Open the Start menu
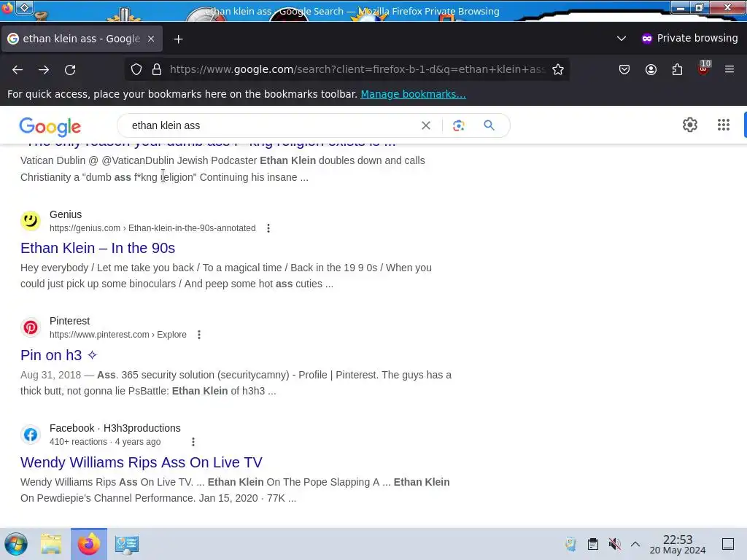The image size is (747, 560). point(16,544)
